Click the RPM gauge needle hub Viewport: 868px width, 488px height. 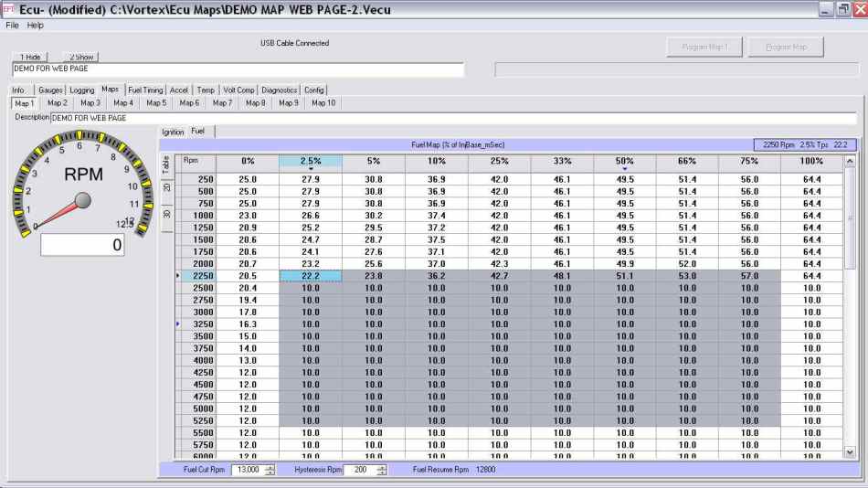pyautogui.click(x=82, y=199)
